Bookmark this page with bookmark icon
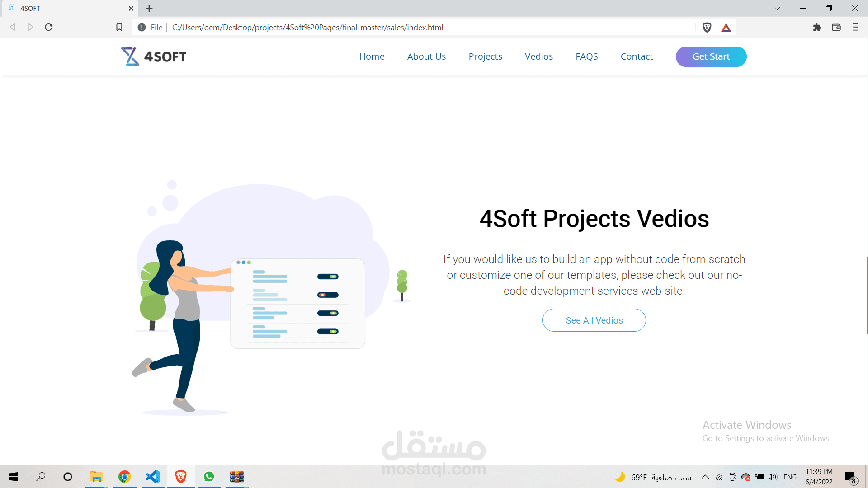 point(119,28)
